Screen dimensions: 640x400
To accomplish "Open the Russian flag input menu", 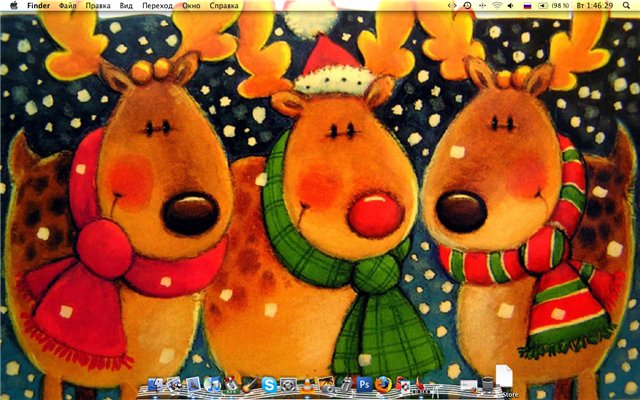I will [527, 6].
